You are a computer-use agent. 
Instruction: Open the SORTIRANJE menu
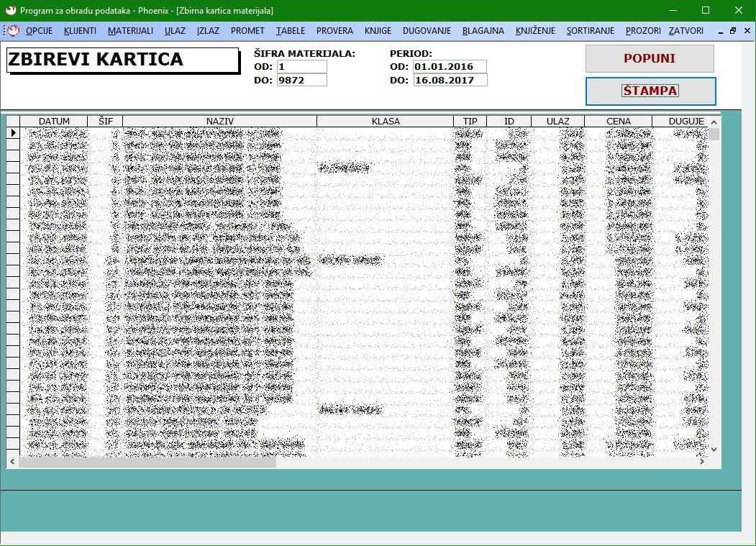[590, 31]
